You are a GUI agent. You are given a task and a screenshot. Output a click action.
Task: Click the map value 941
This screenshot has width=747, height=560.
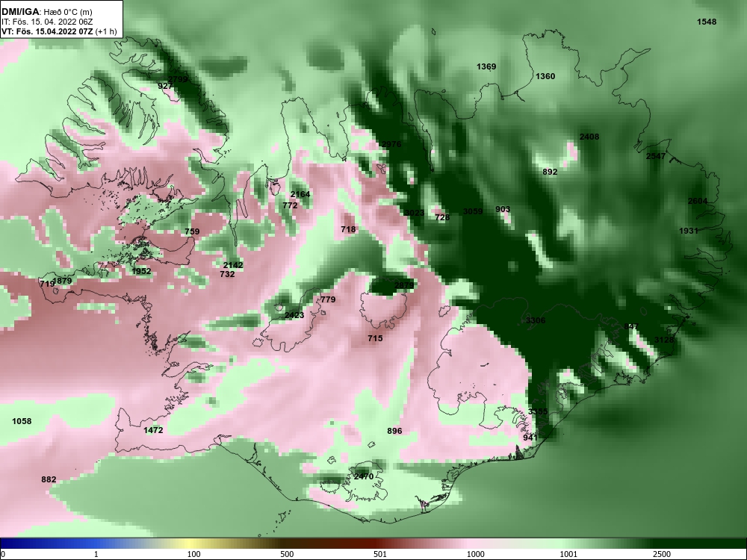[x=530, y=438]
